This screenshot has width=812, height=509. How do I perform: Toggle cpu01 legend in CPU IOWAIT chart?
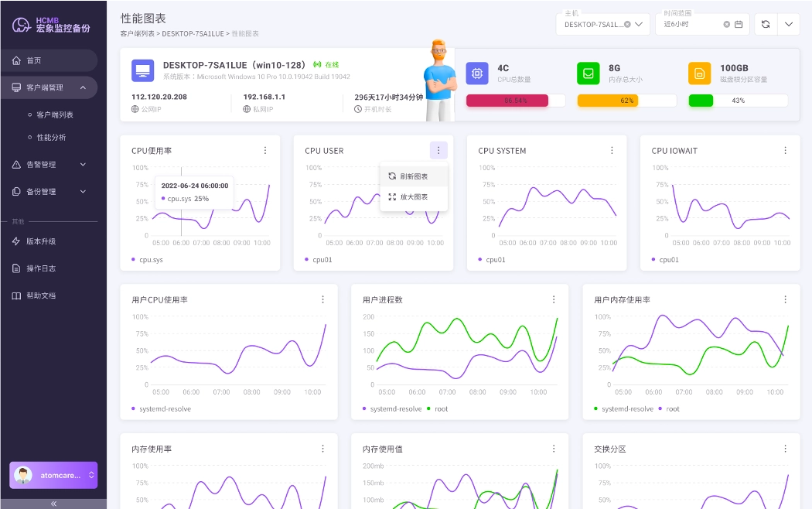[665, 260]
